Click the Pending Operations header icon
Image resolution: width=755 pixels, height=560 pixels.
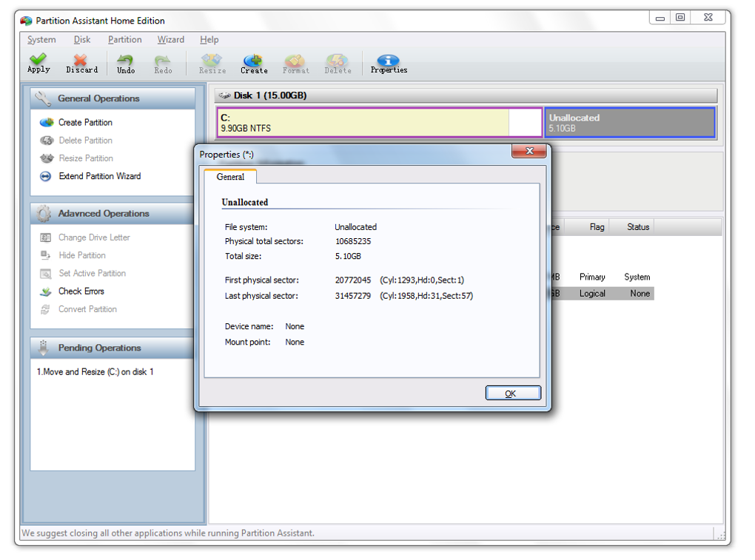point(44,348)
